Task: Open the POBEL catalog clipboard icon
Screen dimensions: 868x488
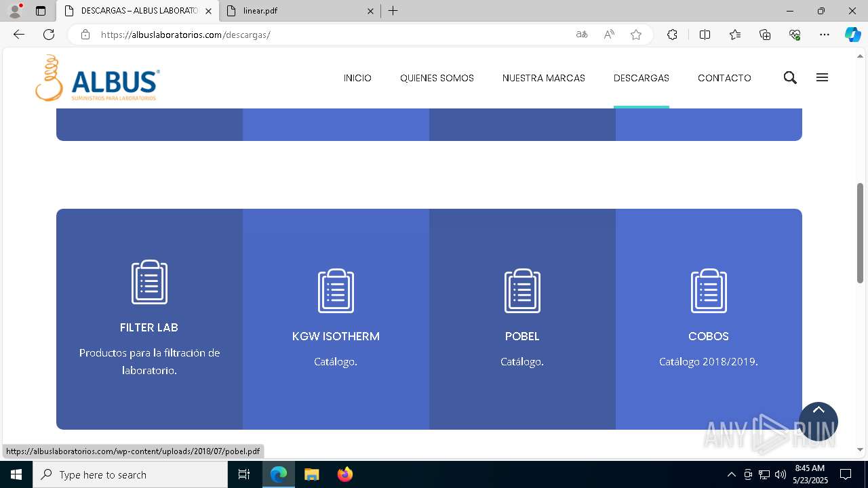Action: [x=522, y=291]
